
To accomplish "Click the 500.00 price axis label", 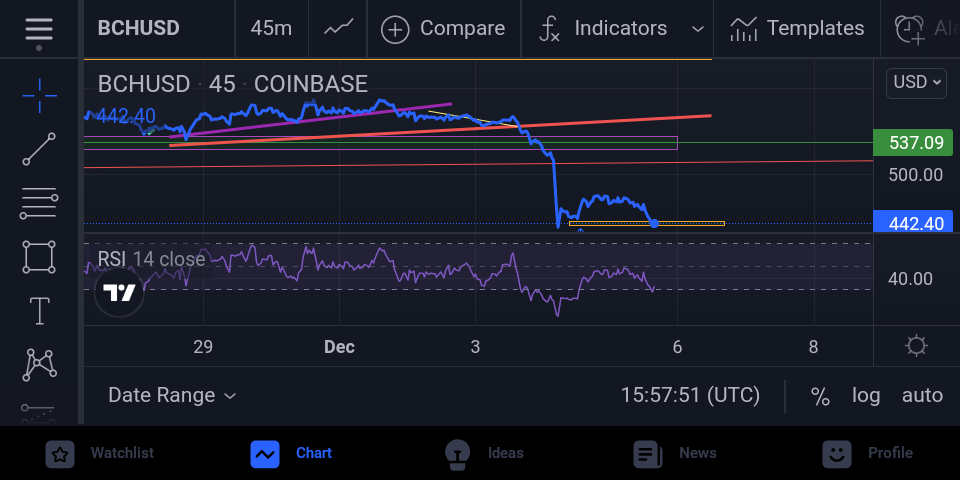I will coord(915,175).
